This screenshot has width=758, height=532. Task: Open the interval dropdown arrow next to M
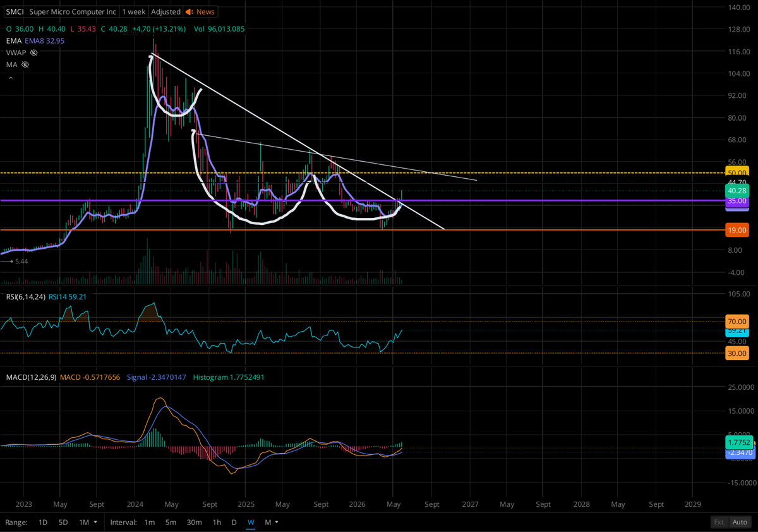pyautogui.click(x=277, y=523)
